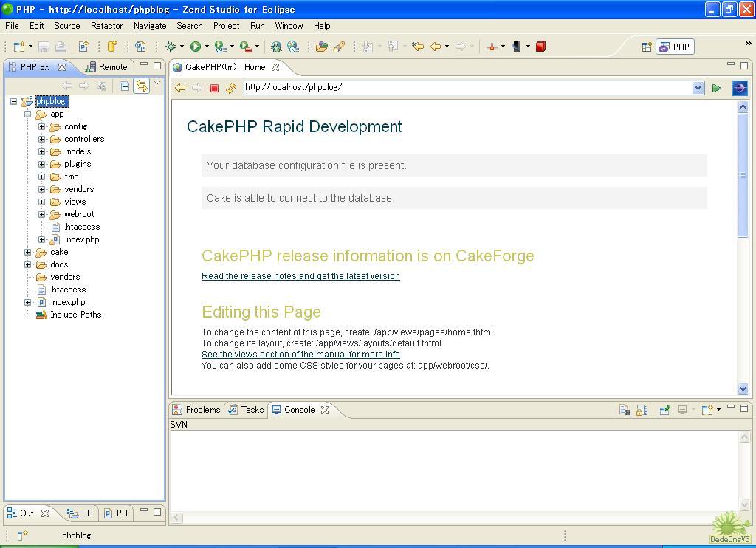Screen dimensions: 756x548
Task: Close the Console tab
Action: pos(325,410)
